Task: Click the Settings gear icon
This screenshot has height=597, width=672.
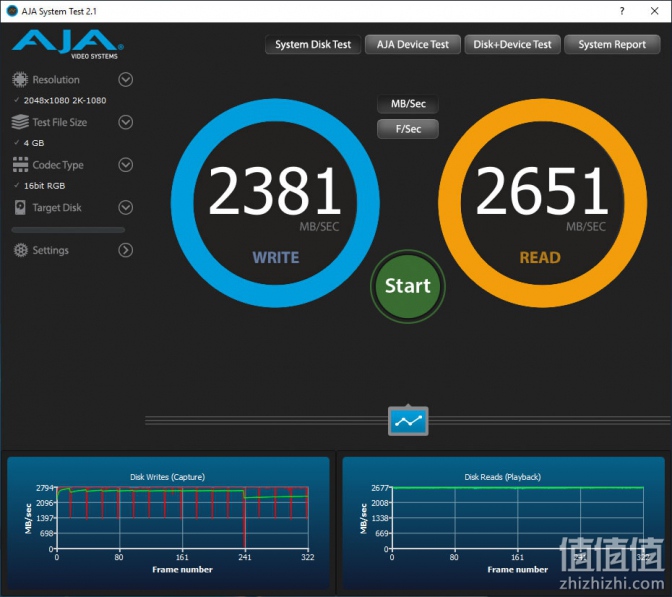Action: pos(20,250)
